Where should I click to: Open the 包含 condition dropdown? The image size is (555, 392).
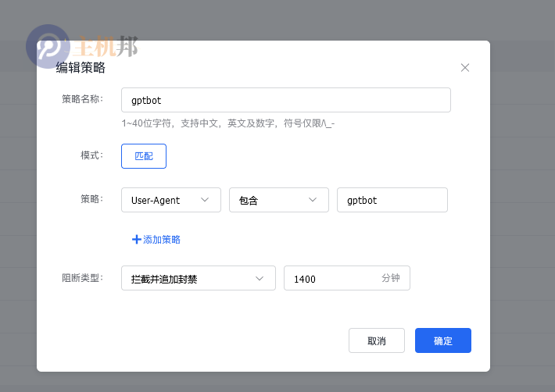[279, 200]
